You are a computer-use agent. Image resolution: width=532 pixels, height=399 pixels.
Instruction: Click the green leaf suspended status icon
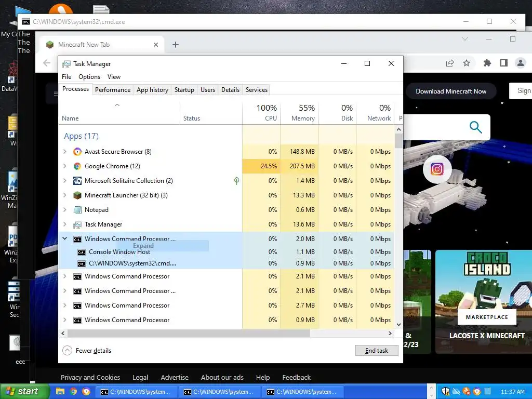[x=236, y=181]
